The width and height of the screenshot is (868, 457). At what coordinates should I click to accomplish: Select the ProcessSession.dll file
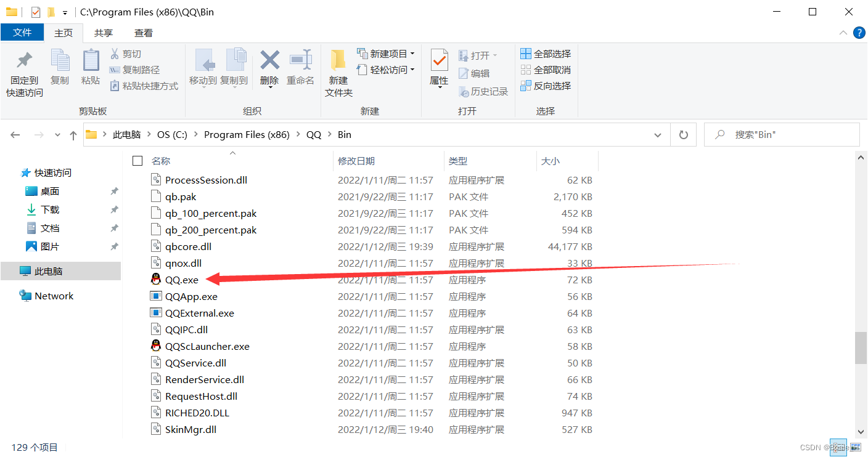point(207,180)
